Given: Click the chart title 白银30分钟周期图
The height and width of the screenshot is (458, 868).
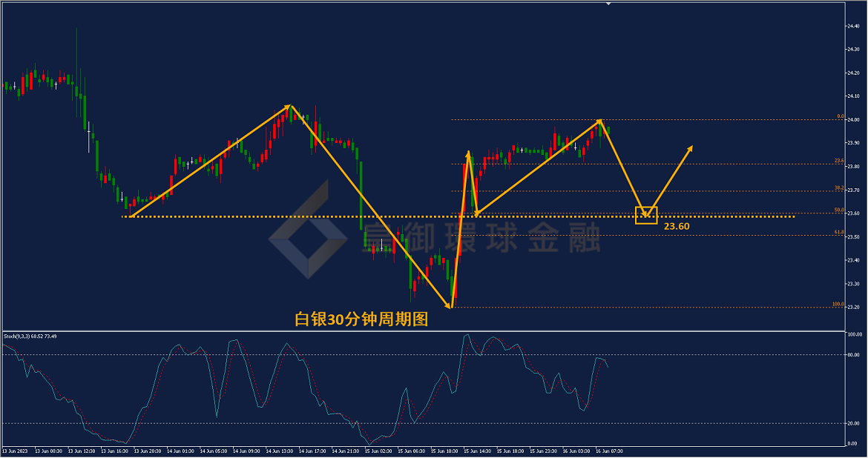Looking at the screenshot, I should [x=361, y=319].
